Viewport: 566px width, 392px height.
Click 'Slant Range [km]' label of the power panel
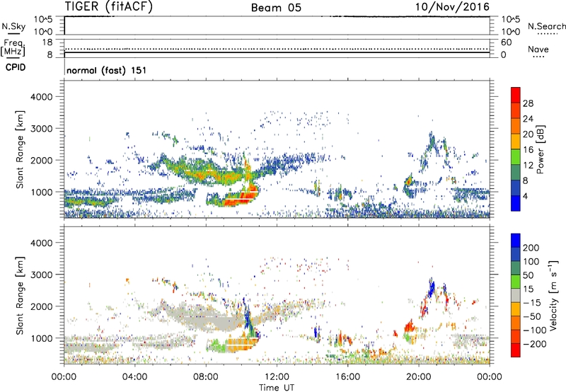(20, 149)
